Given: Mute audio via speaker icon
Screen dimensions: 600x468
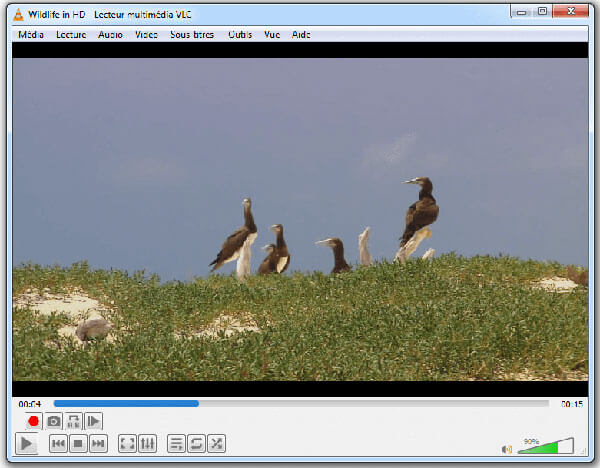Looking at the screenshot, I should coord(507,449).
